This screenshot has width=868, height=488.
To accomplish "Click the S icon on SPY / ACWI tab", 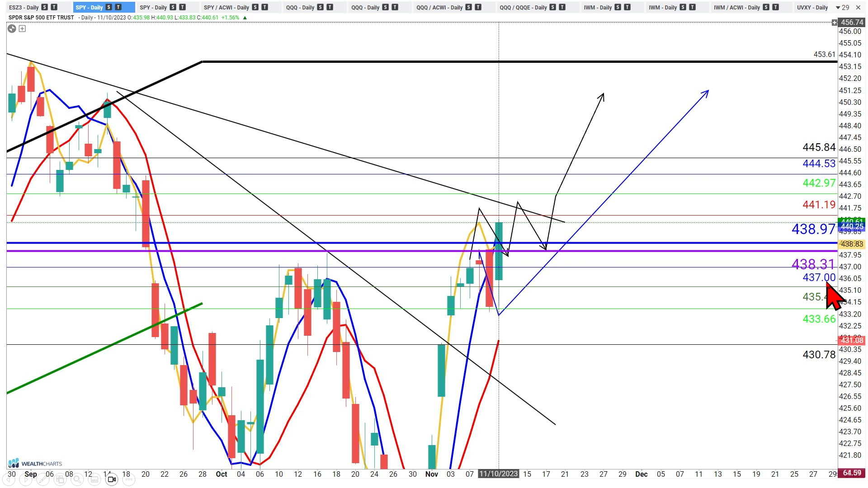I will [x=255, y=7].
